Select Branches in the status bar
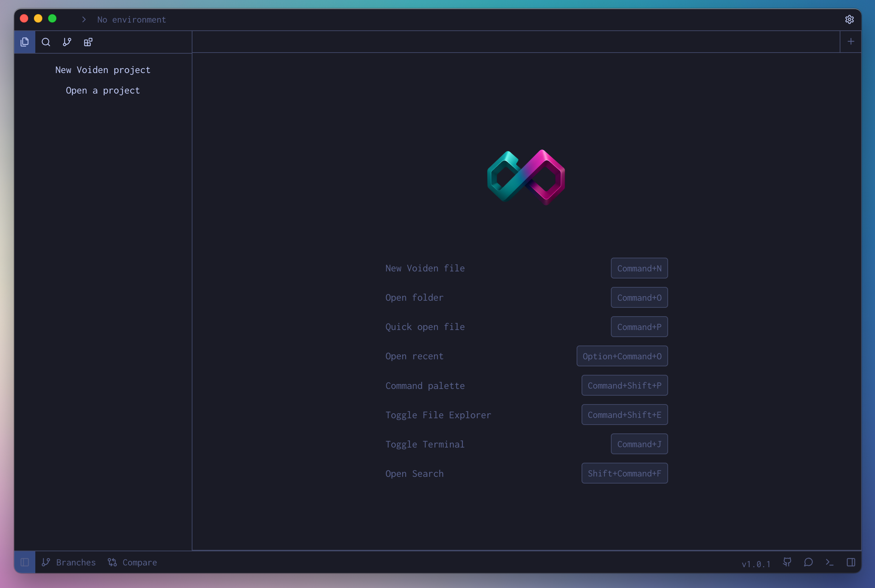 pos(69,562)
